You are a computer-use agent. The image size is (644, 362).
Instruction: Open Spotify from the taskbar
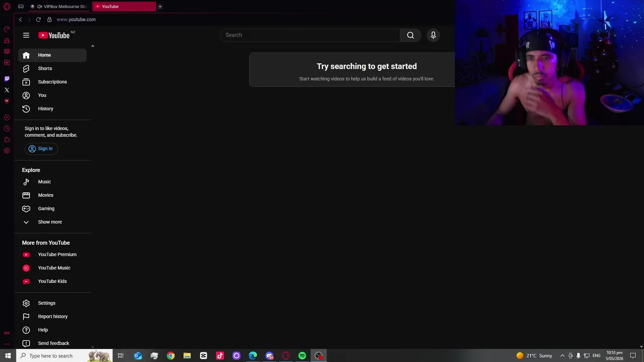302,356
